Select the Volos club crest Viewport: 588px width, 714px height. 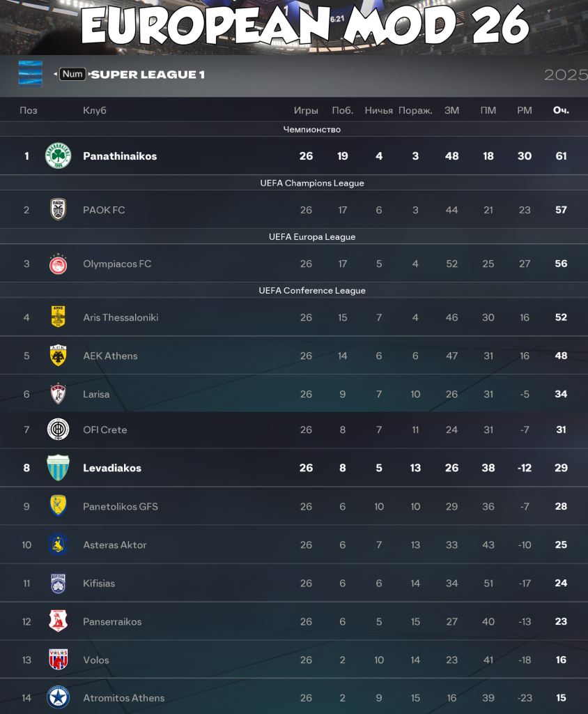[x=58, y=660]
